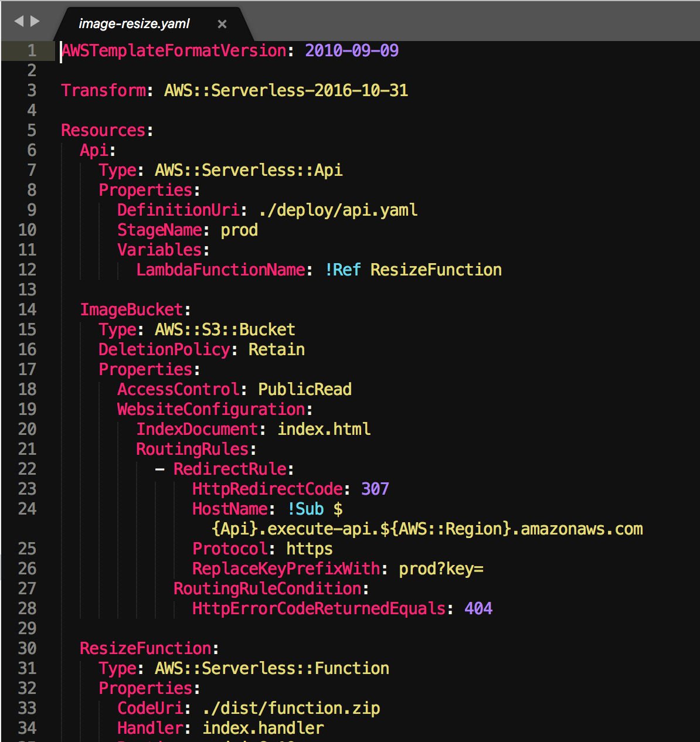Click the execute-api amazonaws.com host string
700x742 pixels.
(427, 529)
